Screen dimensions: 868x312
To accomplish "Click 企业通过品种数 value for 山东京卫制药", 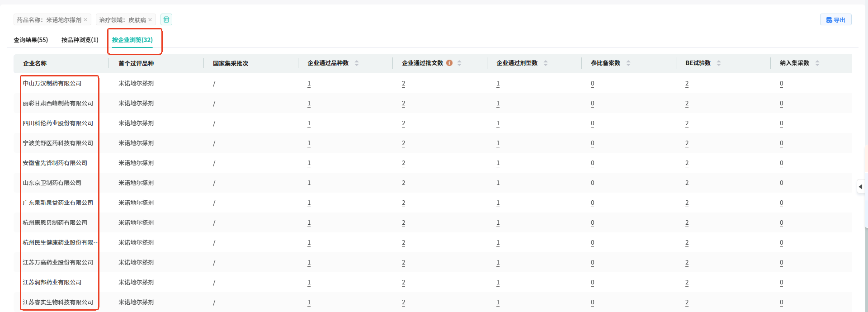I will 309,183.
